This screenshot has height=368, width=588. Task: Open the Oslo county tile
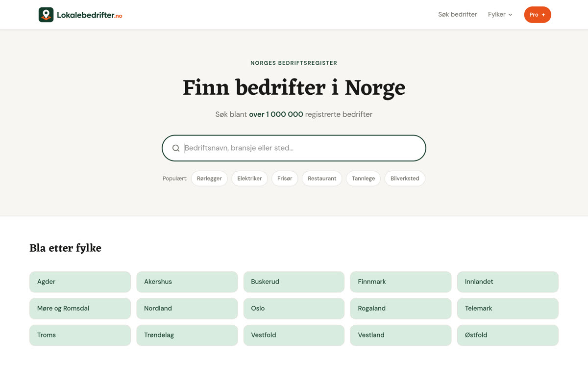294,309
